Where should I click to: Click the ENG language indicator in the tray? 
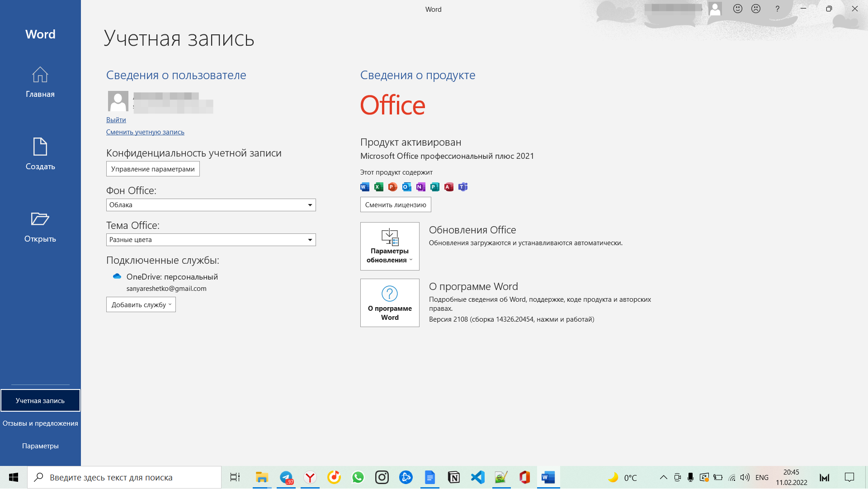(762, 477)
